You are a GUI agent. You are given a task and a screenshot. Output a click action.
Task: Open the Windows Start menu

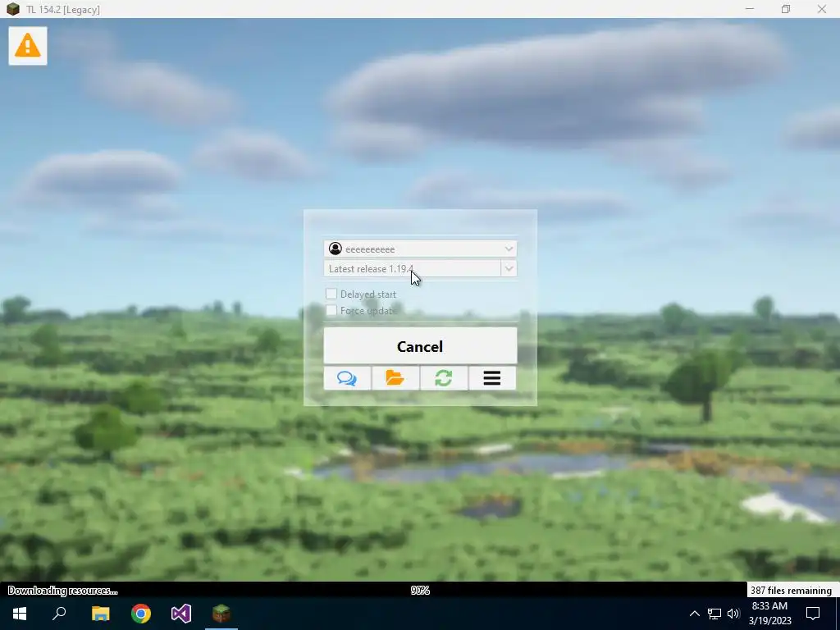point(20,614)
